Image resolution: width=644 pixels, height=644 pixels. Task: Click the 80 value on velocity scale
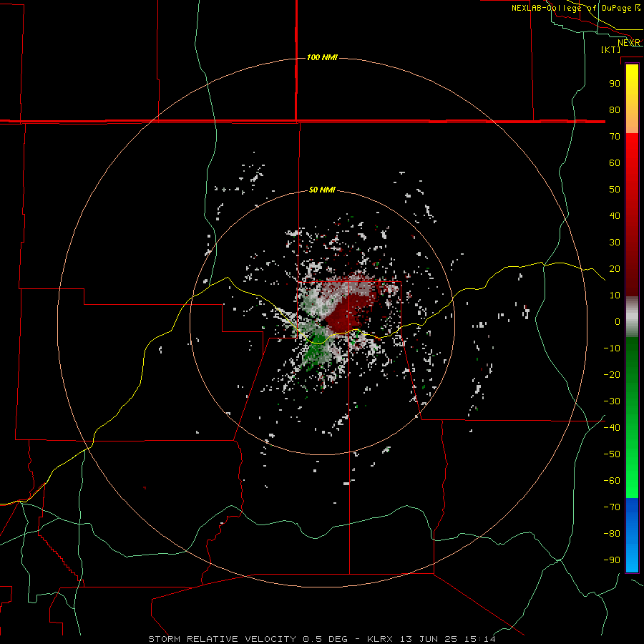coord(615,110)
